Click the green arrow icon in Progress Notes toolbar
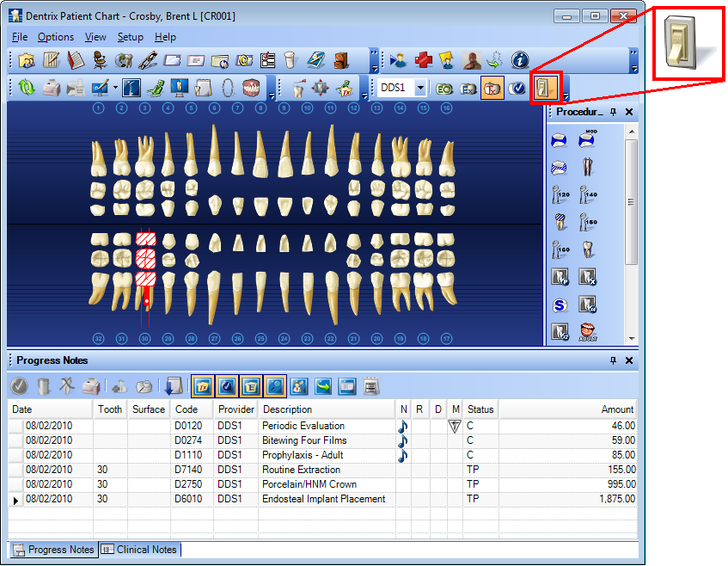The height and width of the screenshot is (566, 728). click(323, 386)
